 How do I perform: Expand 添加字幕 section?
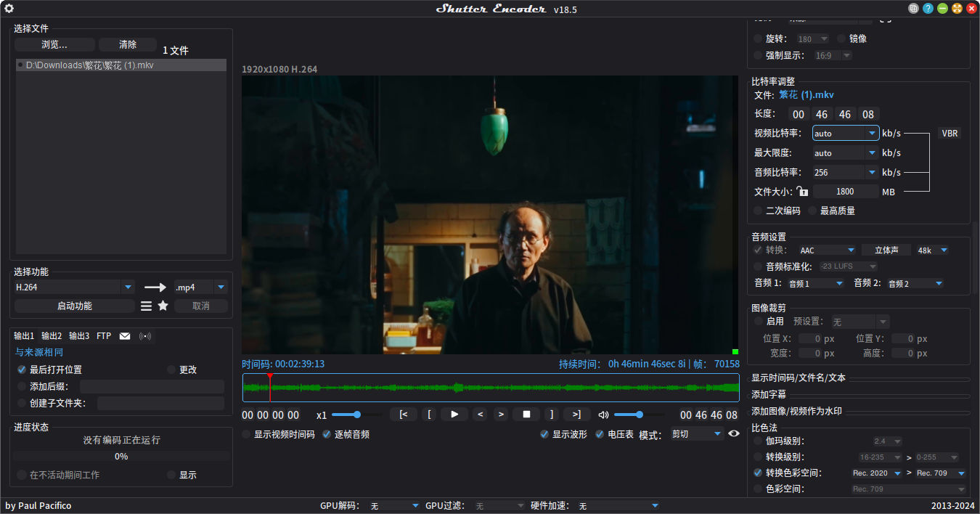pyautogui.click(x=769, y=395)
